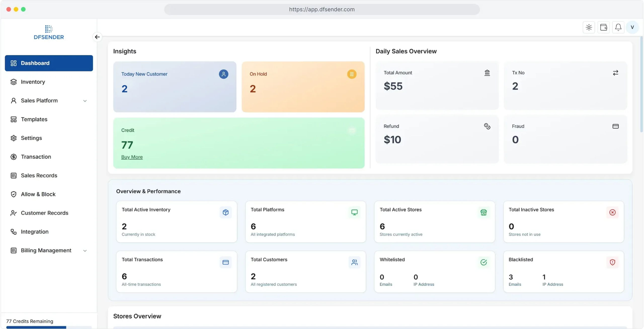Click the Blacklisted shield alert icon
Screen dimensions: 644x329
612,262
